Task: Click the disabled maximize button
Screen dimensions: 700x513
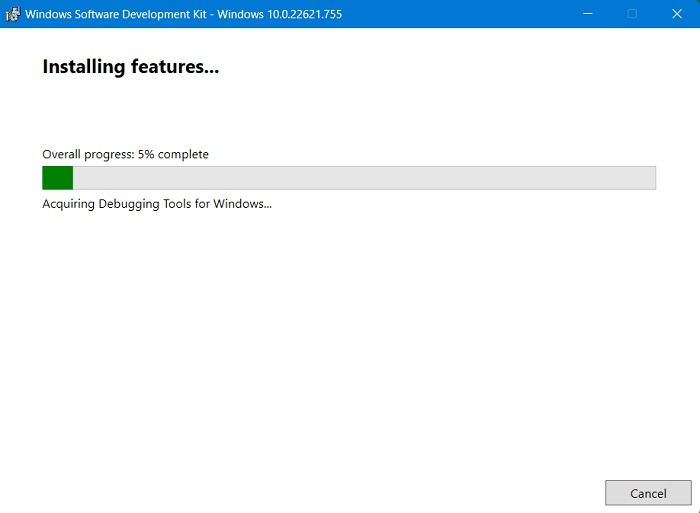Action: point(632,14)
